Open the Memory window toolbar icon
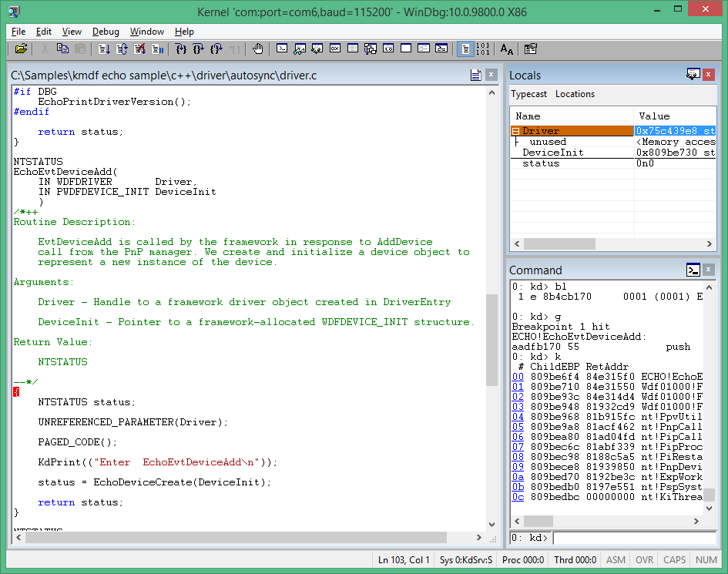Image resolution: width=728 pixels, height=574 pixels. point(352,49)
